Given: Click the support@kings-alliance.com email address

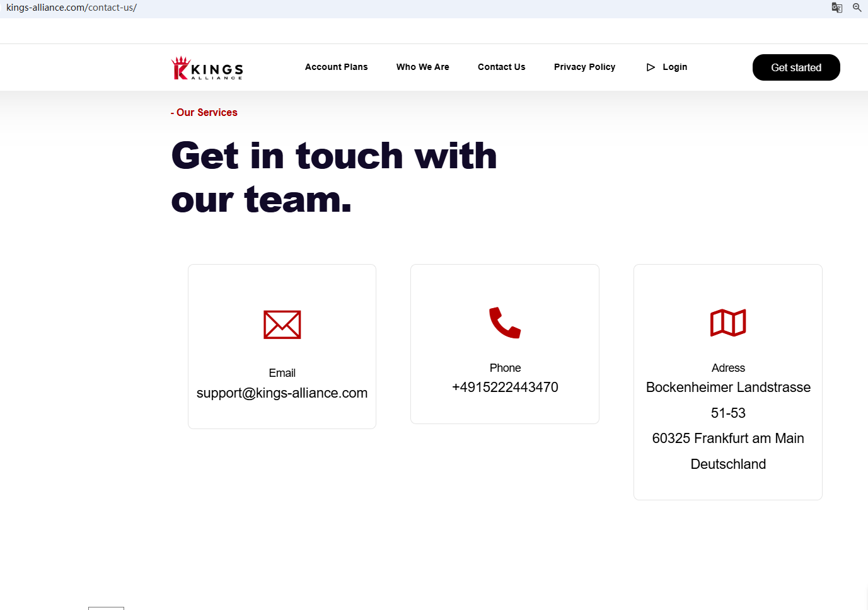Looking at the screenshot, I should (x=282, y=393).
